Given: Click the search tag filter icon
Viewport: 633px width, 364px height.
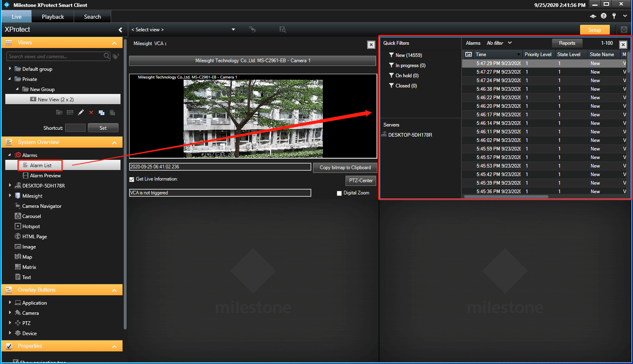Looking at the screenshot, I should pos(116,56).
